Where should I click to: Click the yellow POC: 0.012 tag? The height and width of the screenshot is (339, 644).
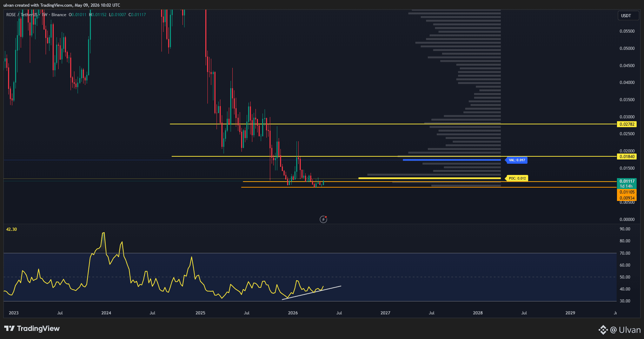pos(517,178)
